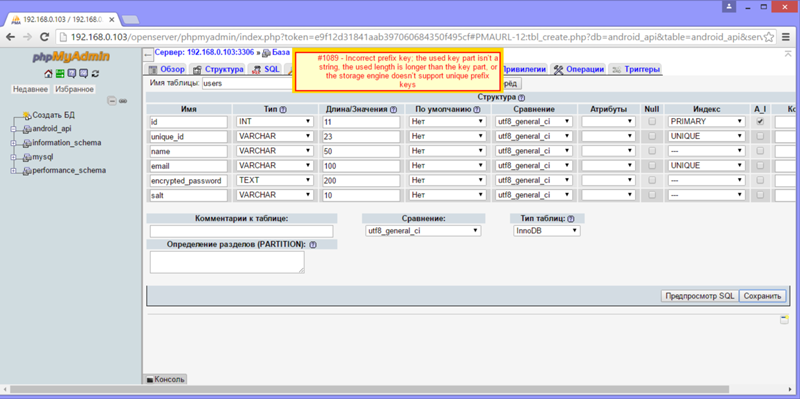Click the link-with-main-panel chain icon
Viewport: 800px width, 399px height.
point(123,101)
